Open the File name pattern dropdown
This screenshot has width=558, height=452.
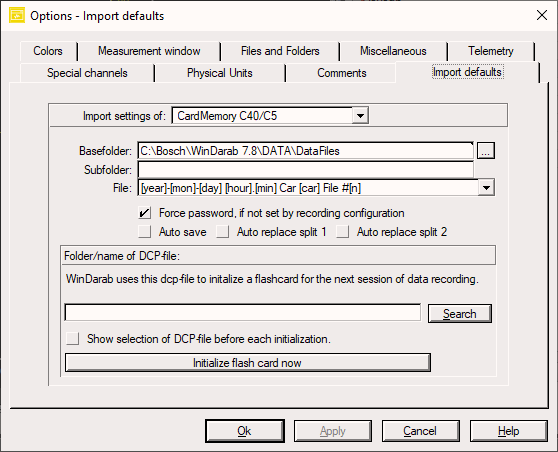coord(486,188)
